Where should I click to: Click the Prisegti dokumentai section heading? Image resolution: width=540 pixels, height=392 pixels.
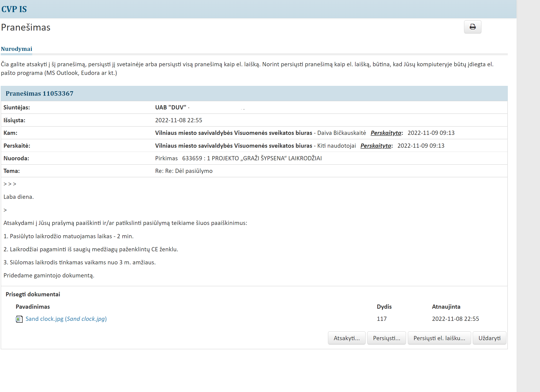pyautogui.click(x=33, y=294)
